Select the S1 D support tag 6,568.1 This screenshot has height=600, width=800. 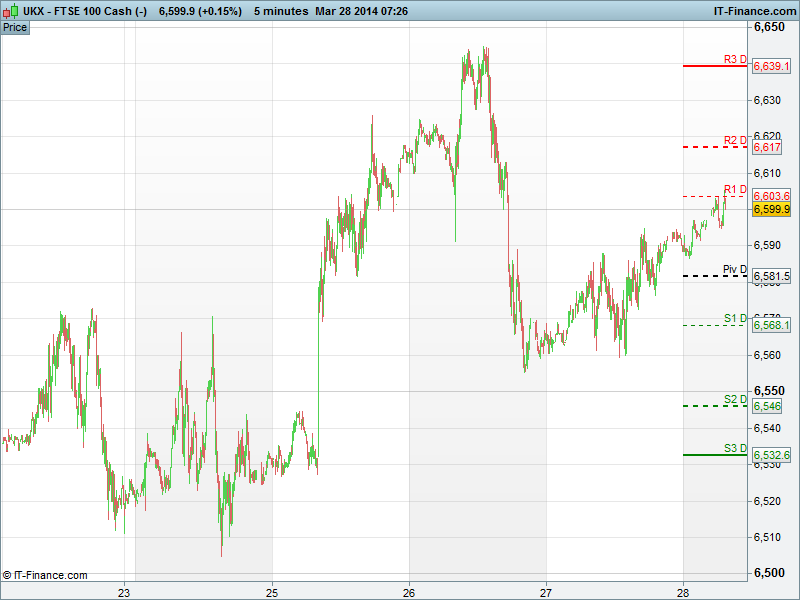[x=771, y=325]
